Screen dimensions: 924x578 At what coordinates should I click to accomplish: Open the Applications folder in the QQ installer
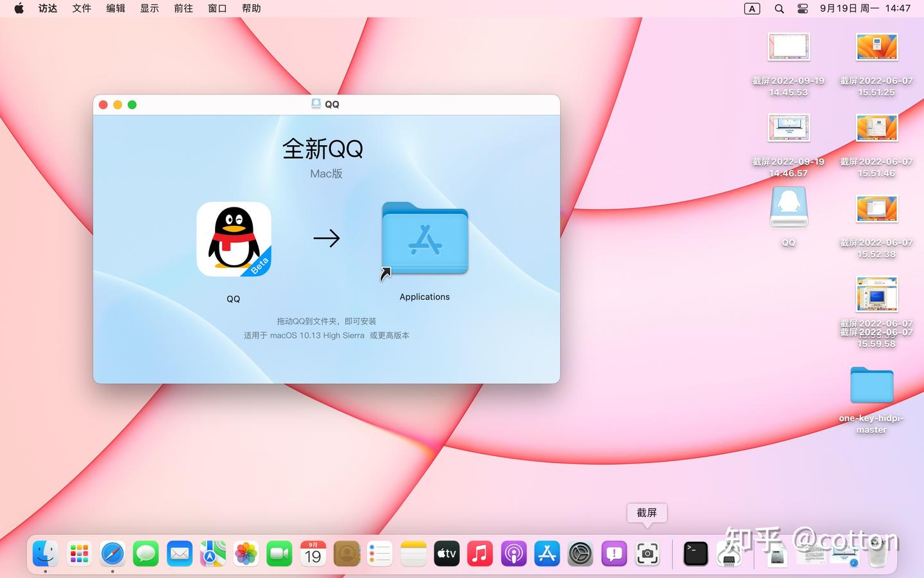click(424, 240)
